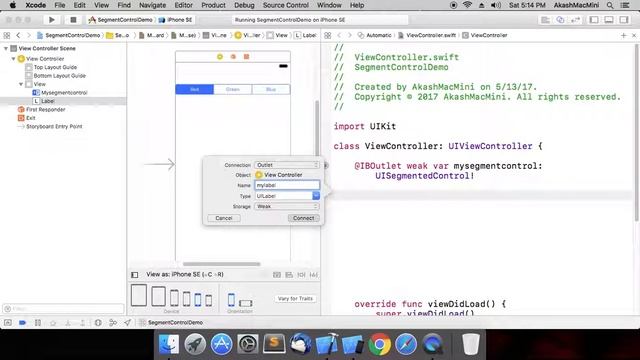The height and width of the screenshot is (360, 640).
Task: Open the Connection type dropdown
Action: point(287,165)
